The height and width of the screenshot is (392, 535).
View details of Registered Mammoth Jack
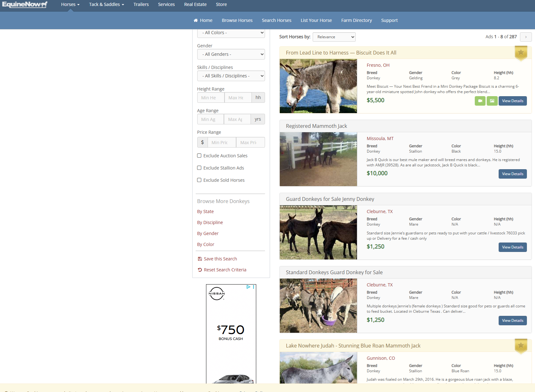tap(513, 174)
